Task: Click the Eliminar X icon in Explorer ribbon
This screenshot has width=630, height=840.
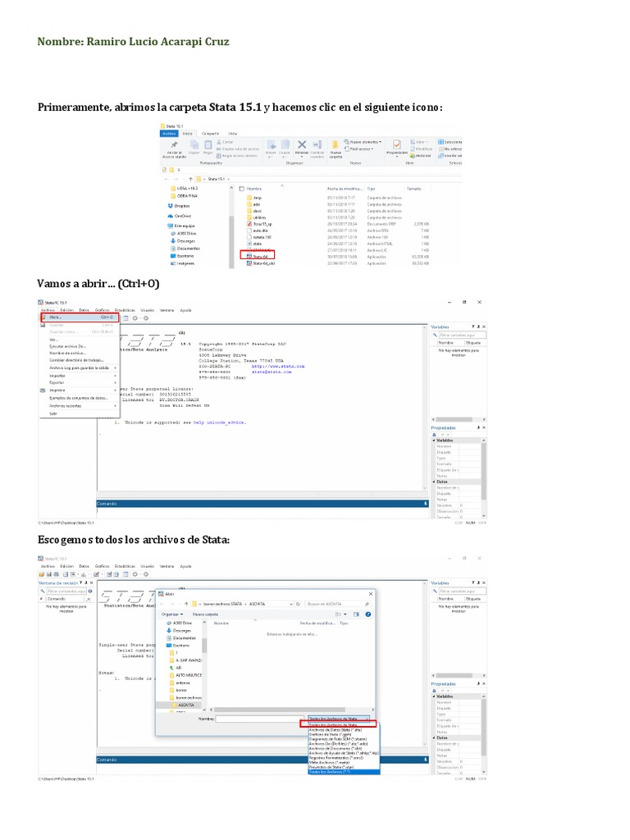Action: tap(302, 144)
